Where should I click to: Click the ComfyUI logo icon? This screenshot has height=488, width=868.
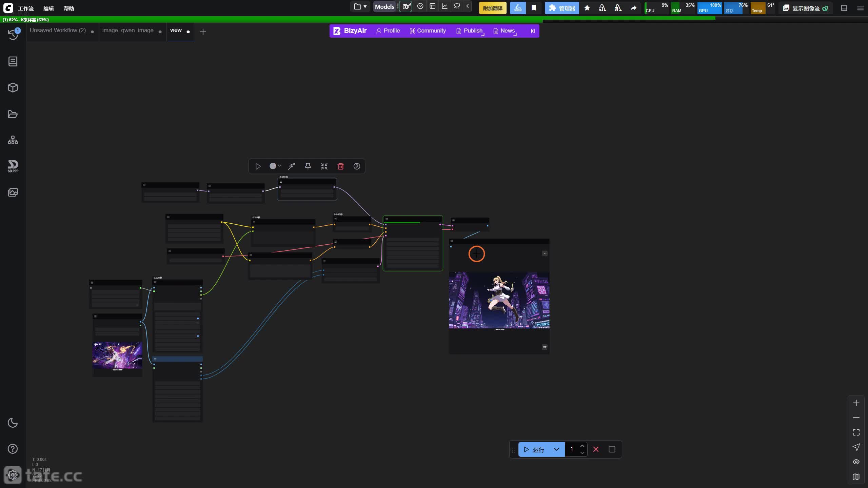(x=8, y=8)
